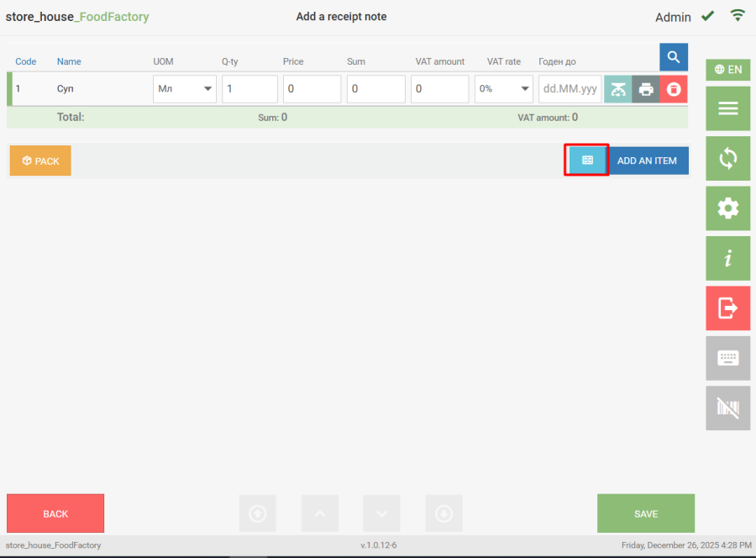Image resolution: width=756 pixels, height=558 pixels.
Task: Switch language using the EN button
Action: click(727, 70)
